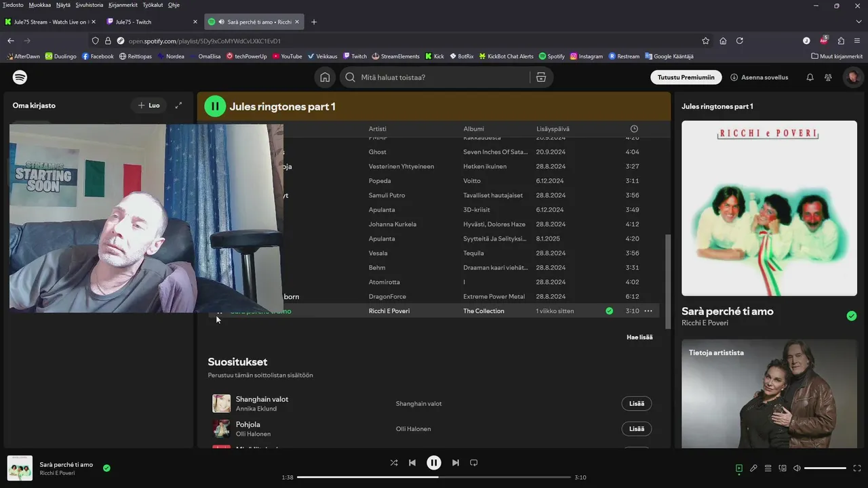Click the Asenna sovellus link

point(759,77)
